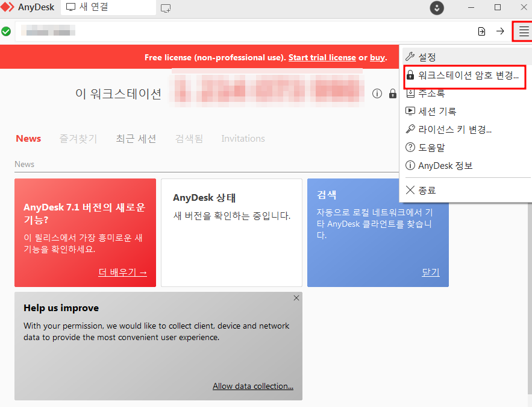532x407 pixels.
Task: Open the hamburger main menu button
Action: [x=524, y=31]
